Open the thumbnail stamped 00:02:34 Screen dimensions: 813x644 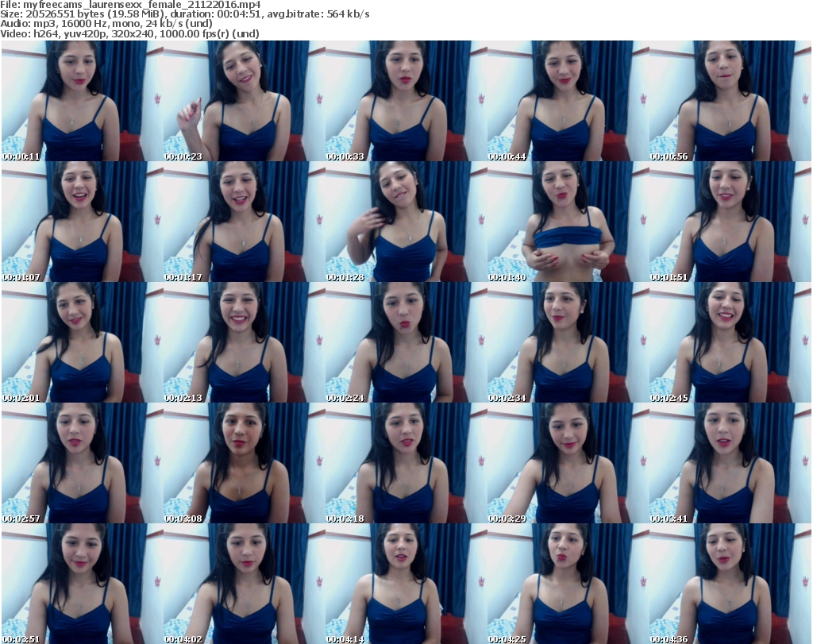(x=568, y=343)
